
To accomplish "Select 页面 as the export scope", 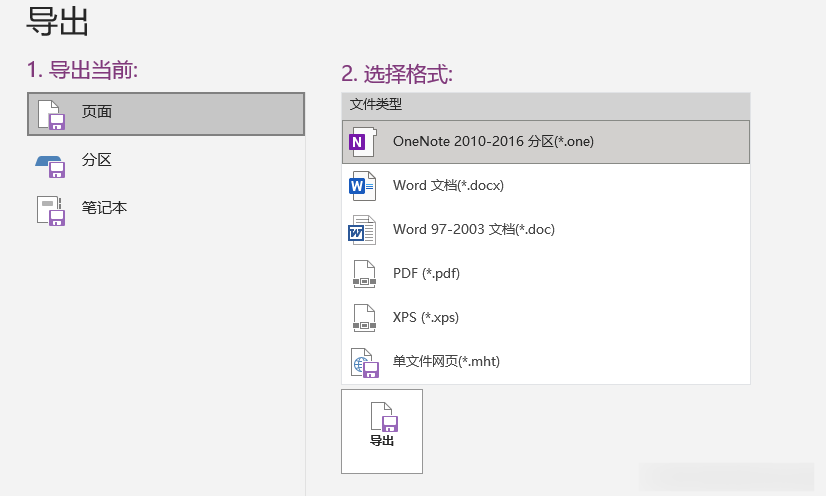I will tap(97, 112).
